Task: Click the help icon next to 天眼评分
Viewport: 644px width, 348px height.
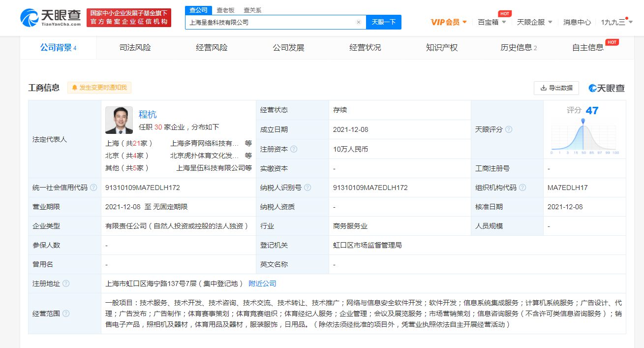Action: pos(509,129)
